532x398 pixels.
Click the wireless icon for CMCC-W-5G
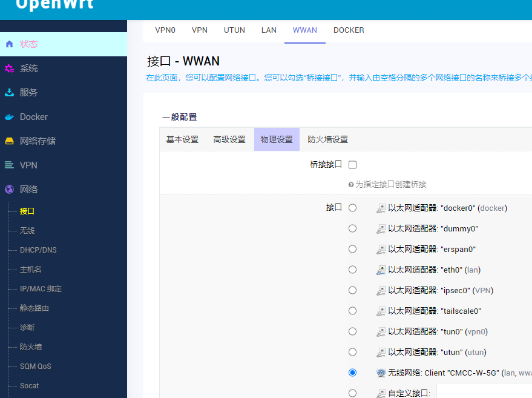tap(381, 373)
